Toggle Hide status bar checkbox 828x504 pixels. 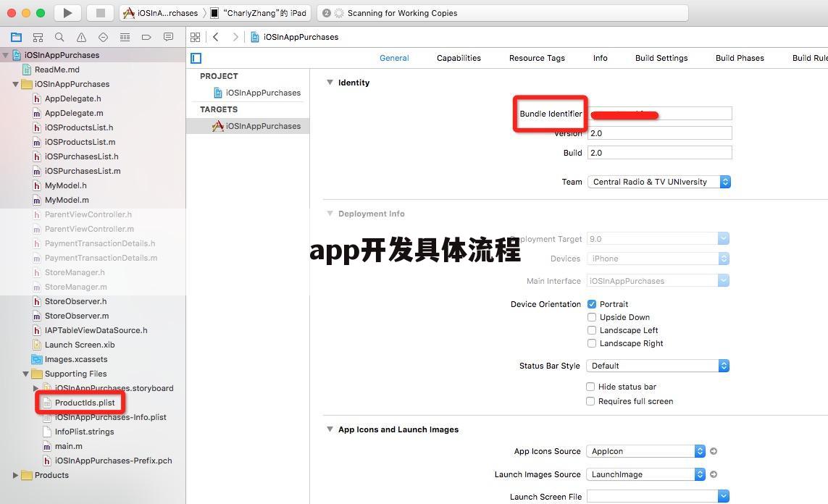pos(590,387)
